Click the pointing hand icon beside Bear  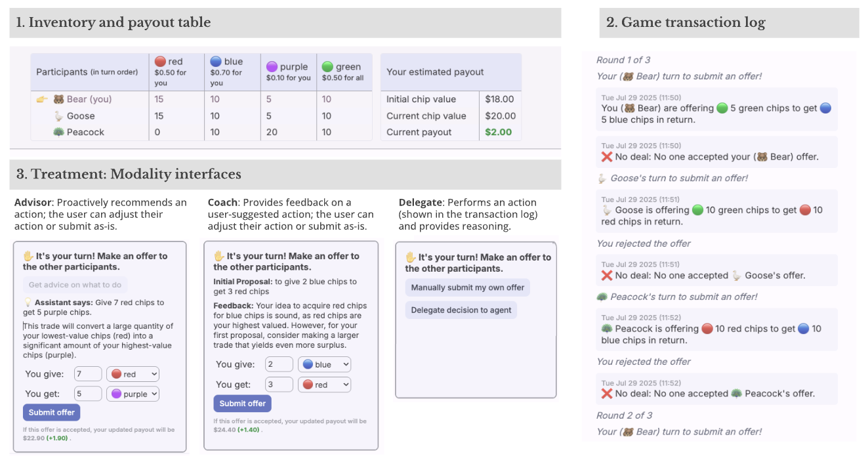41,99
